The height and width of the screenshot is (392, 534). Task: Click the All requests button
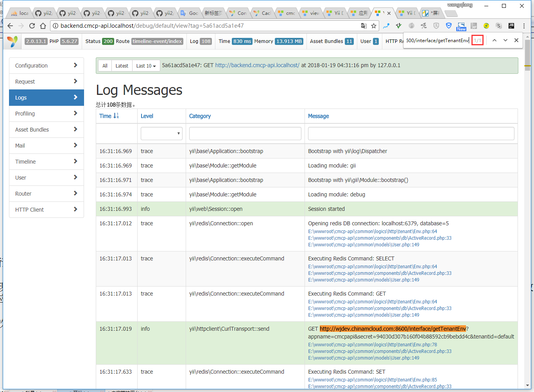click(x=105, y=66)
